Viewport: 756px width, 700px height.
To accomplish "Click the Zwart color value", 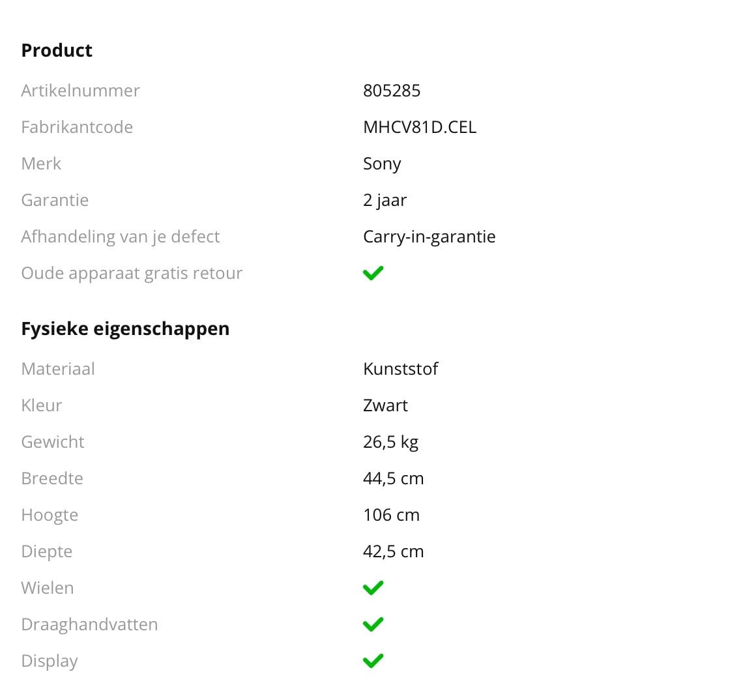I will [385, 405].
